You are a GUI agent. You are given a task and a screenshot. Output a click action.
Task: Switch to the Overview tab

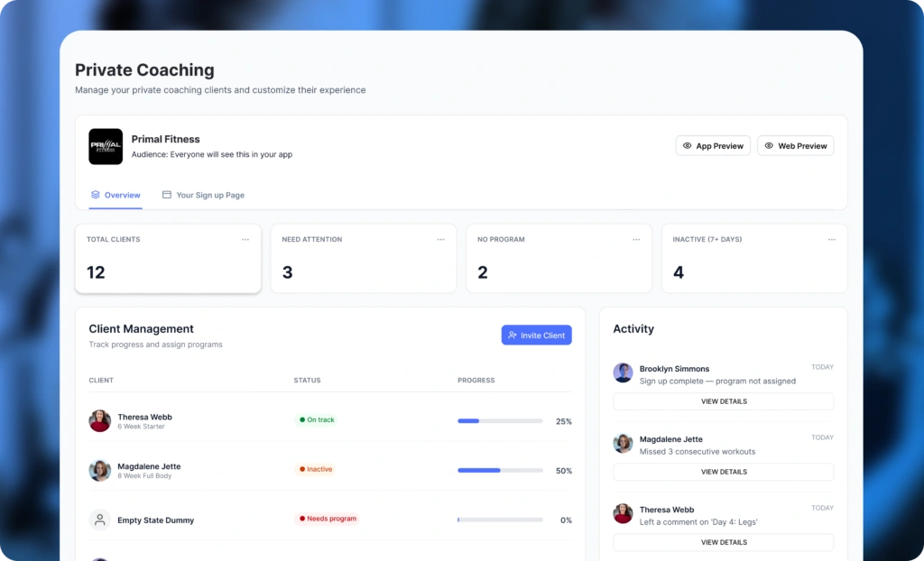[x=115, y=195]
